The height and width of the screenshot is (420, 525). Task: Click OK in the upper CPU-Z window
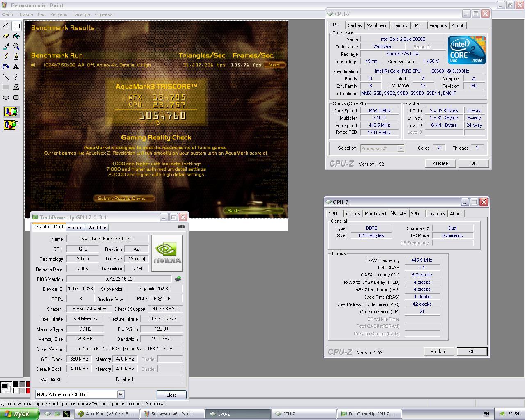(473, 163)
